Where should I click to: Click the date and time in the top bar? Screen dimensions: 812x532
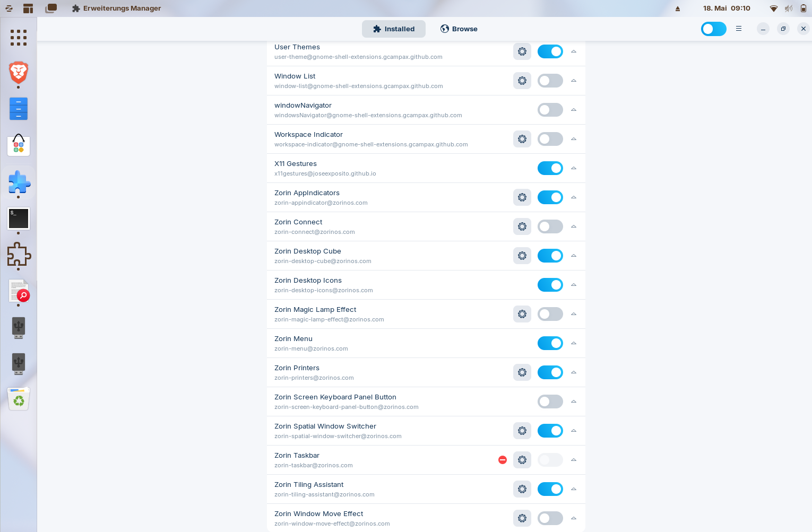727,8
